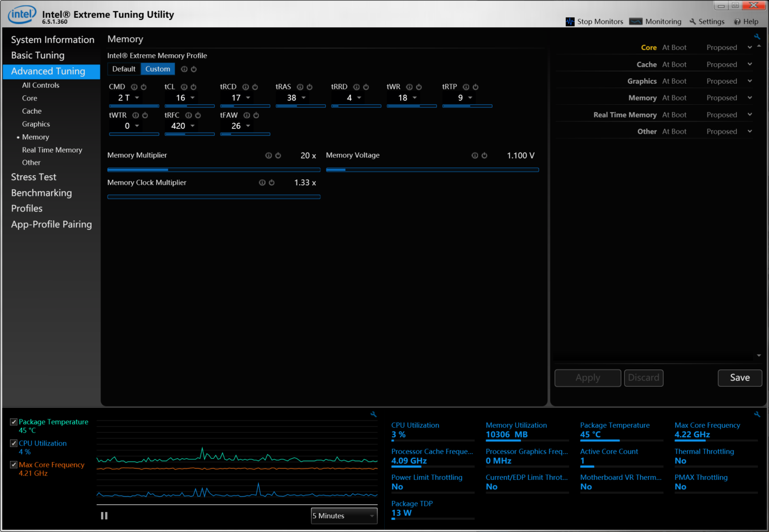Reset tWR via its power icon
This screenshot has height=532, width=769.
tap(419, 87)
